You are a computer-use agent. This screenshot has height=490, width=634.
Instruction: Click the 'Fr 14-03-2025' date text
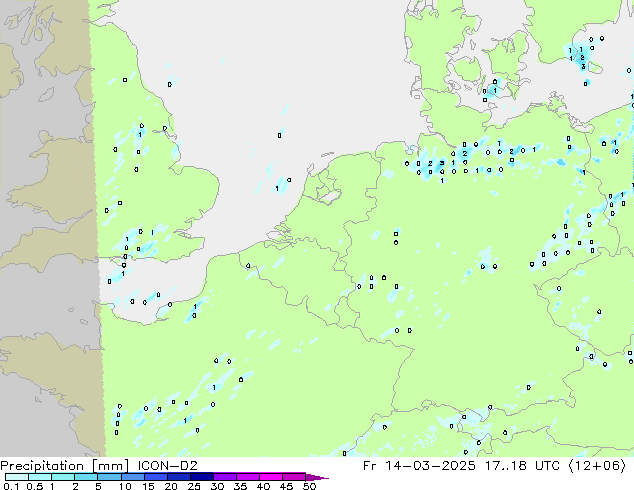[419, 466]
